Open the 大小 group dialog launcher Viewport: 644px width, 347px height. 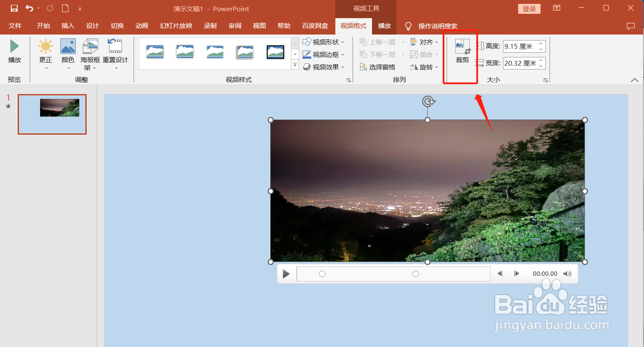545,80
